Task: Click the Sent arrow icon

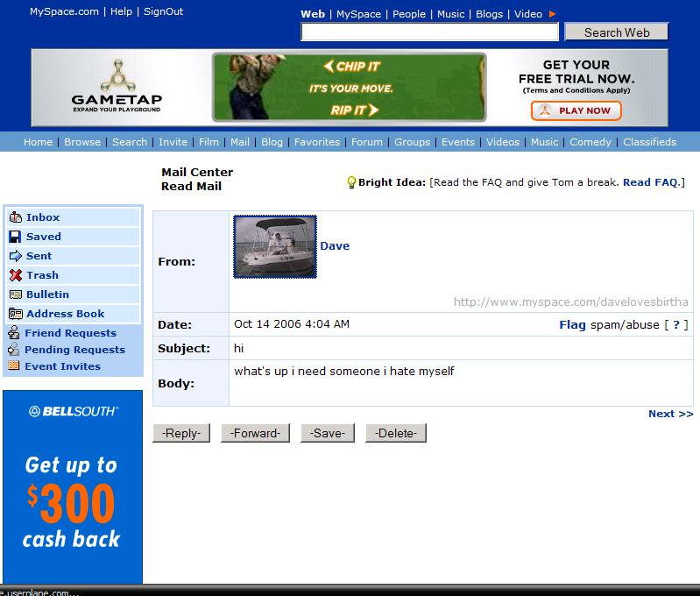Action: click(15, 256)
